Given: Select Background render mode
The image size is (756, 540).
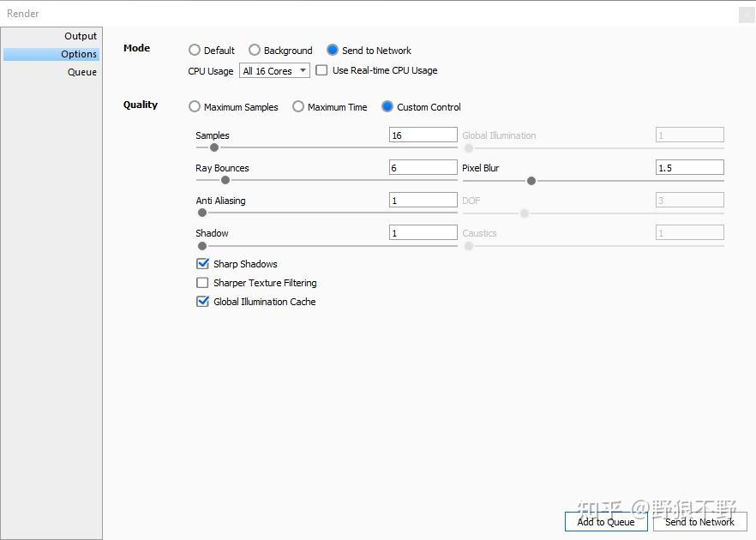Looking at the screenshot, I should [x=255, y=51].
